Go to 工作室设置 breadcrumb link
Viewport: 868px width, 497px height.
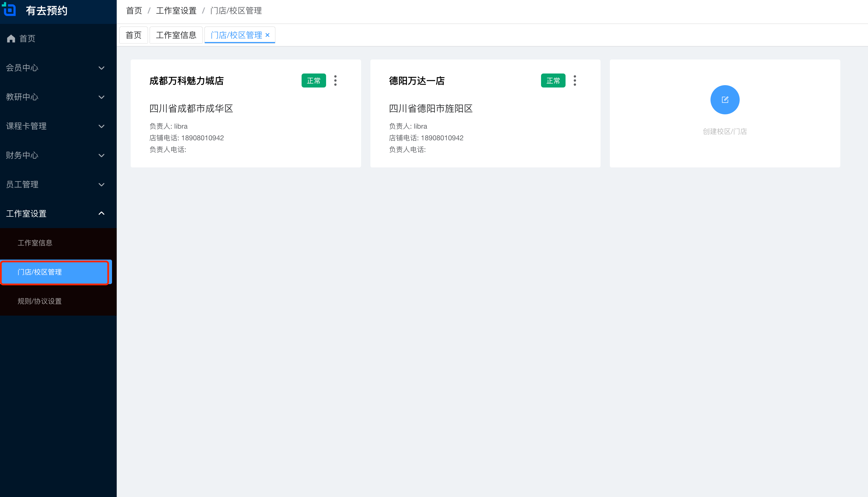(x=176, y=10)
